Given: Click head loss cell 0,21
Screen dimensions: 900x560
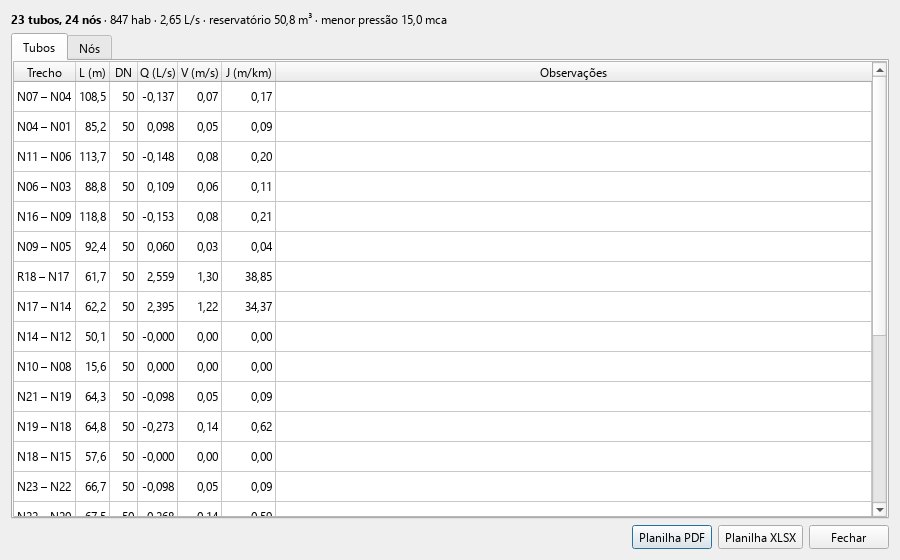Looking at the screenshot, I should [249, 216].
